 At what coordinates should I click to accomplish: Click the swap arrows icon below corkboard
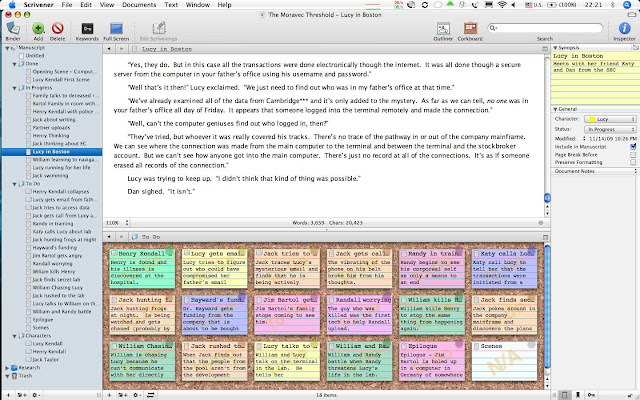(151, 395)
